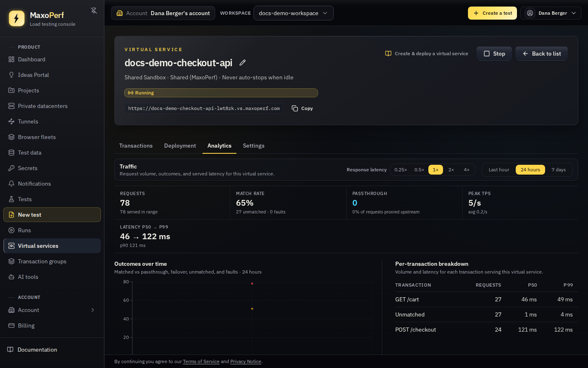Screen dimensions: 588x368
Task: Click the AI tools robot icon
Action: 11,277
